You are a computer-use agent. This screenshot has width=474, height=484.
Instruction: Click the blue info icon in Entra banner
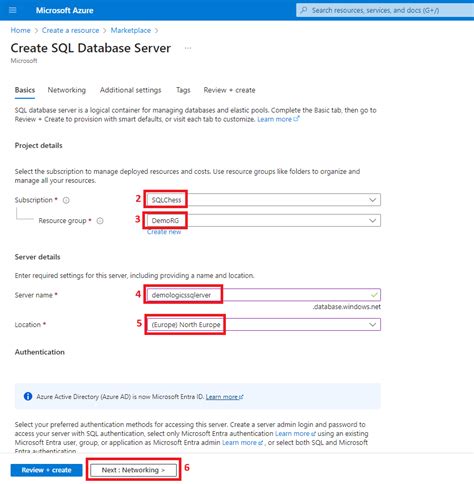(28, 396)
